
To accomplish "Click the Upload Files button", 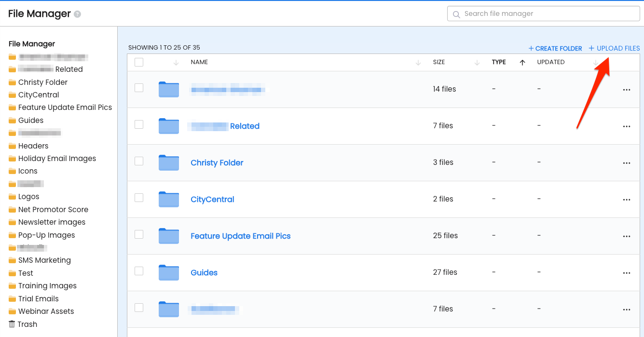I will pos(614,48).
